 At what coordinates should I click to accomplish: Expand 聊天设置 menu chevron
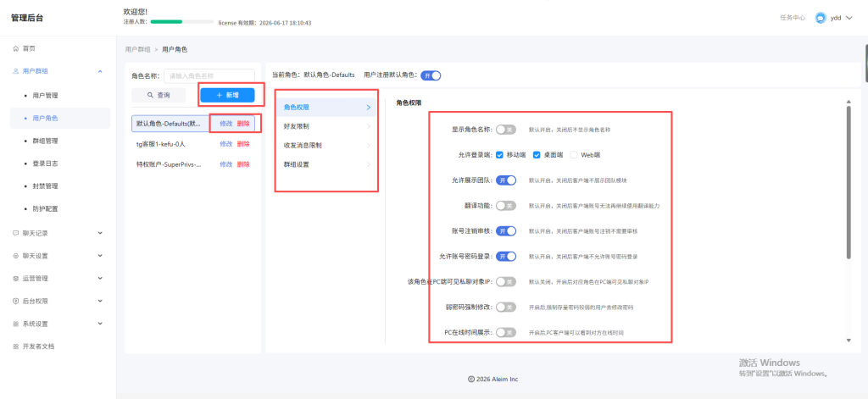click(x=100, y=256)
